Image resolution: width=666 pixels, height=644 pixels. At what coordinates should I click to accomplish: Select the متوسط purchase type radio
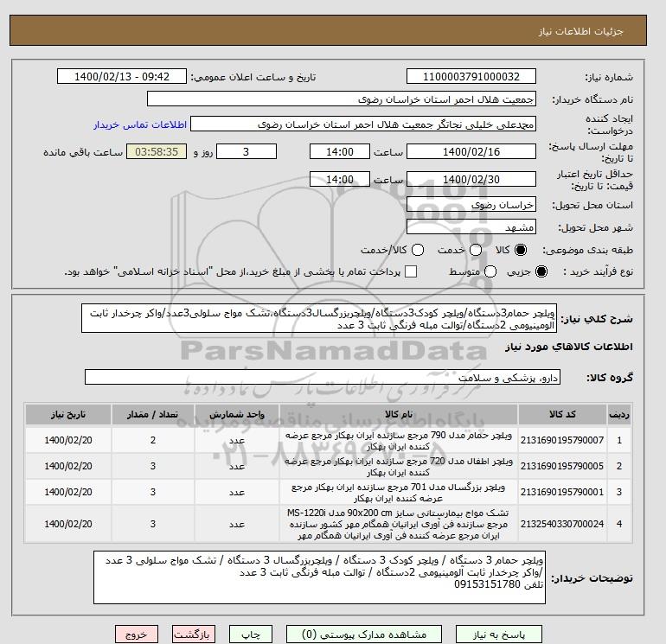point(490,271)
